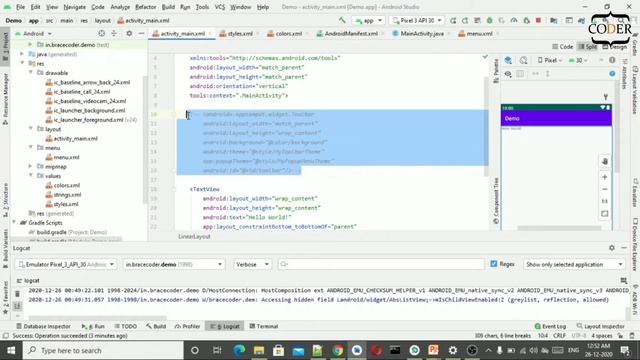The width and height of the screenshot is (640, 360).
Task: Toggle the View Options eye icon
Action: click(x=508, y=74)
